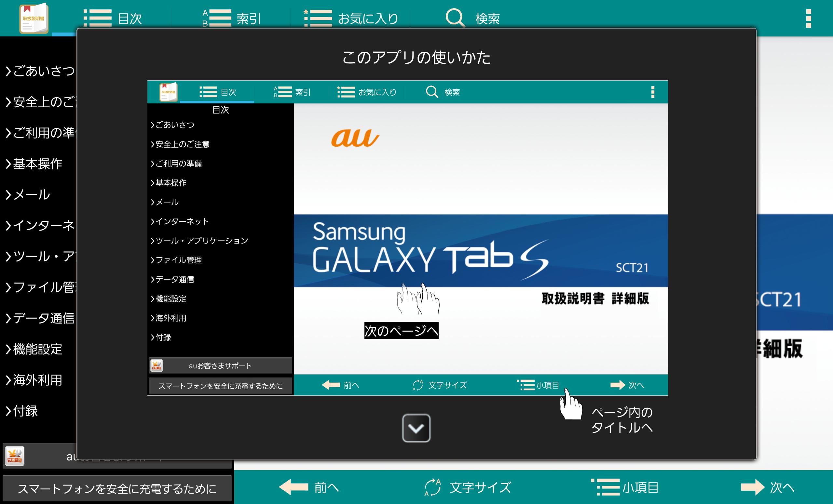Tap 次へ inside the tutorial image

pyautogui.click(x=627, y=385)
